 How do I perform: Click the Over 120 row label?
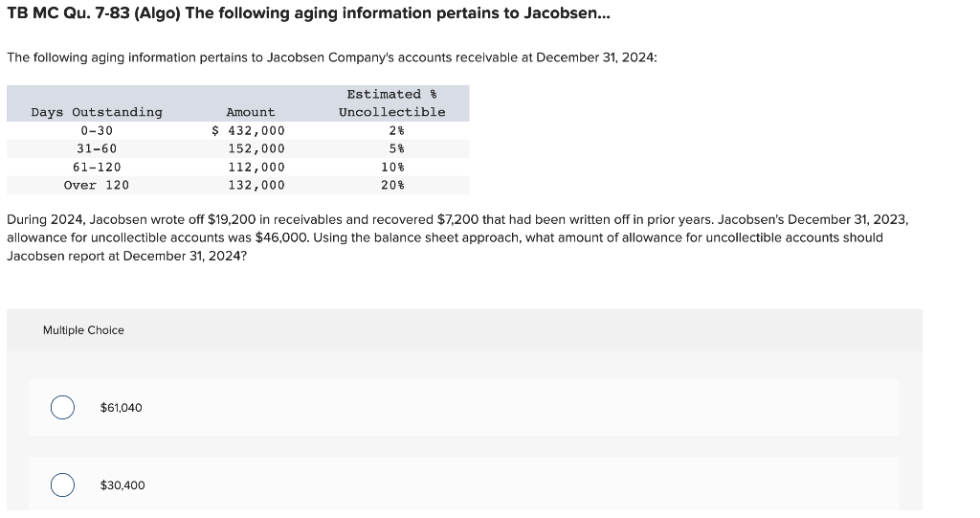97,185
